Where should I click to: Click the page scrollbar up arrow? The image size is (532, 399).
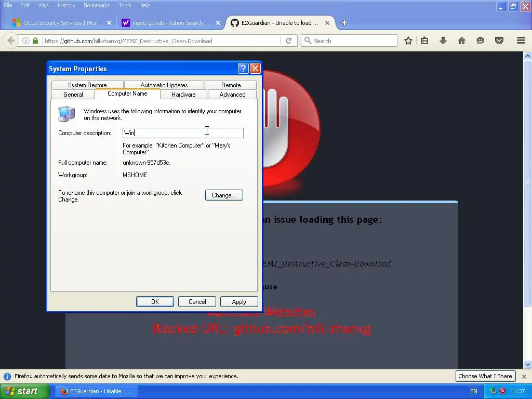(x=527, y=56)
